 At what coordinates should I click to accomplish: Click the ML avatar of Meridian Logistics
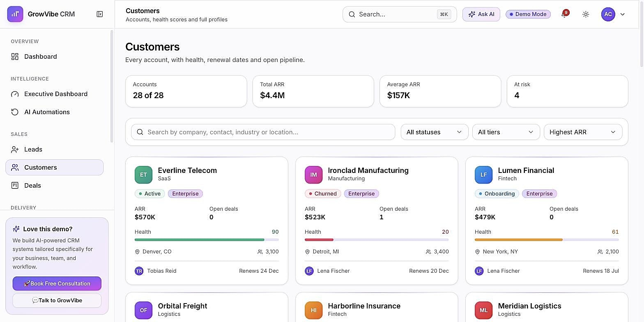click(x=483, y=310)
